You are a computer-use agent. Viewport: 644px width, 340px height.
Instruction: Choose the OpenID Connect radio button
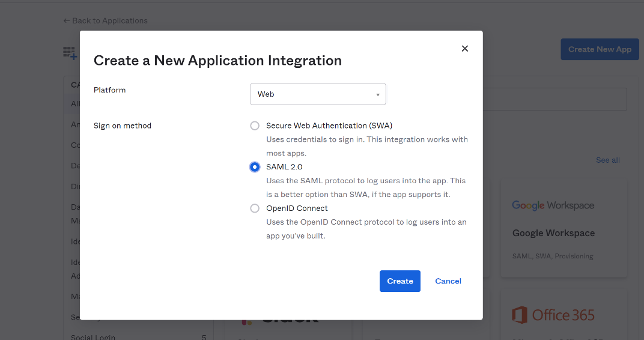point(255,208)
